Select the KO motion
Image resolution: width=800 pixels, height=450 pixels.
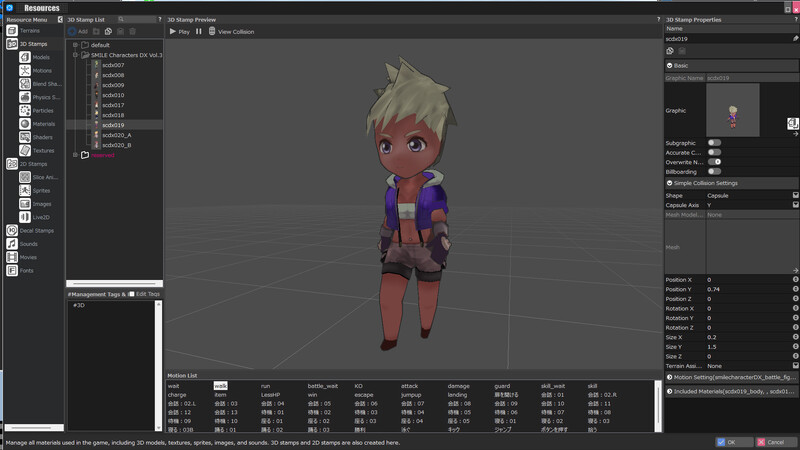tap(358, 386)
